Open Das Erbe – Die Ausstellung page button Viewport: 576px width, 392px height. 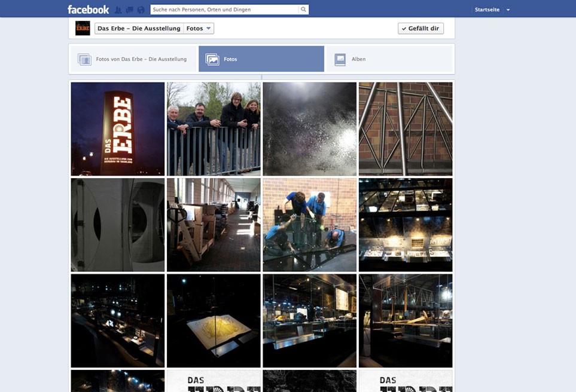click(x=139, y=28)
